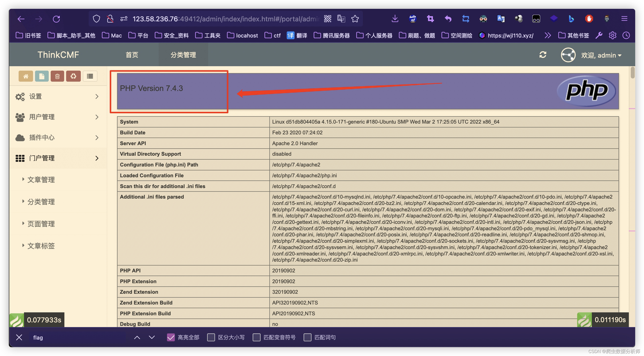Collapse the 门户管理 sidebar menu
Screen dimensions: 644x356
pyautogui.click(x=58, y=158)
